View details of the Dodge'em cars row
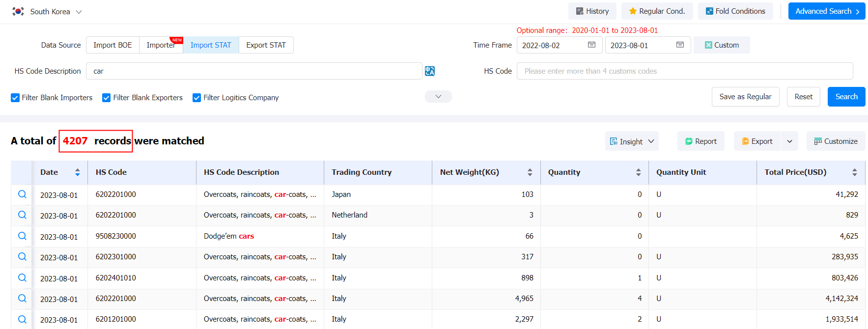Image resolution: width=868 pixels, height=329 pixels. pos(22,236)
